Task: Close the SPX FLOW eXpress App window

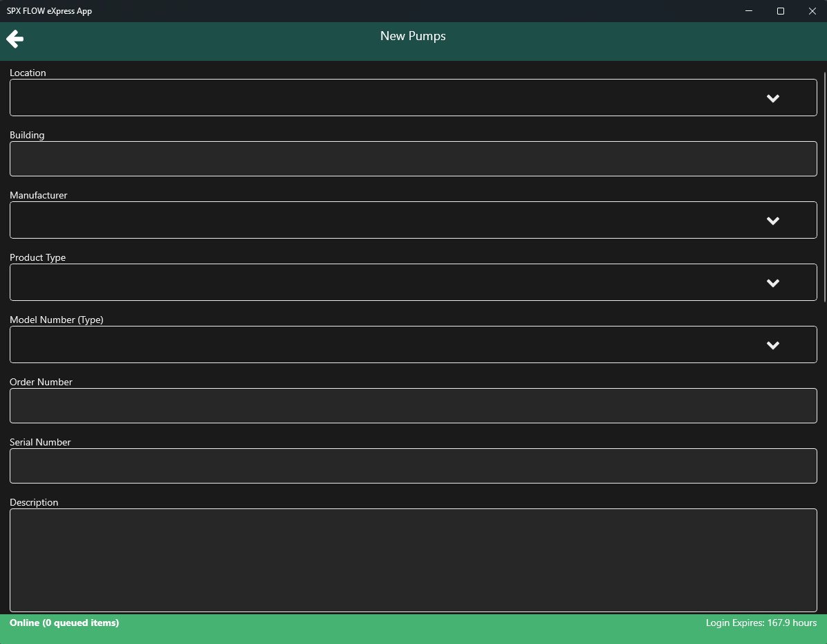Action: tap(812, 11)
